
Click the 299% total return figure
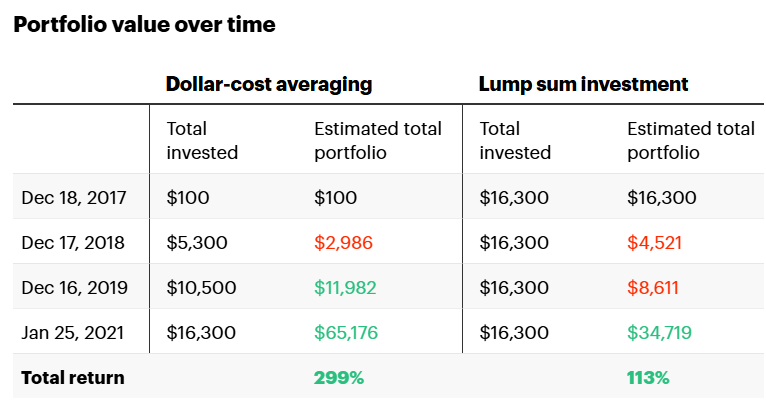click(338, 378)
